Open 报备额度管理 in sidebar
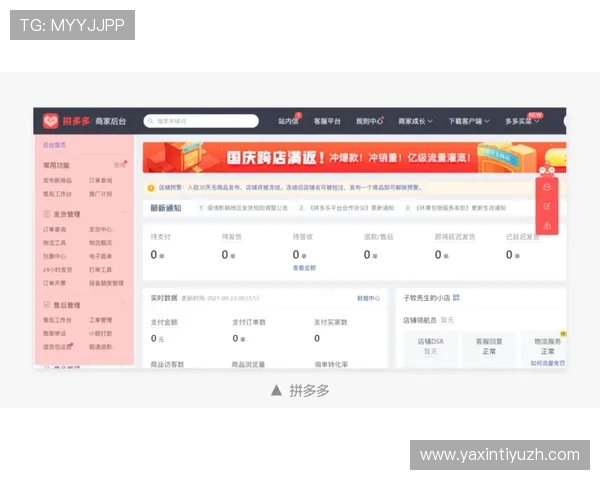 pyautogui.click(x=106, y=283)
